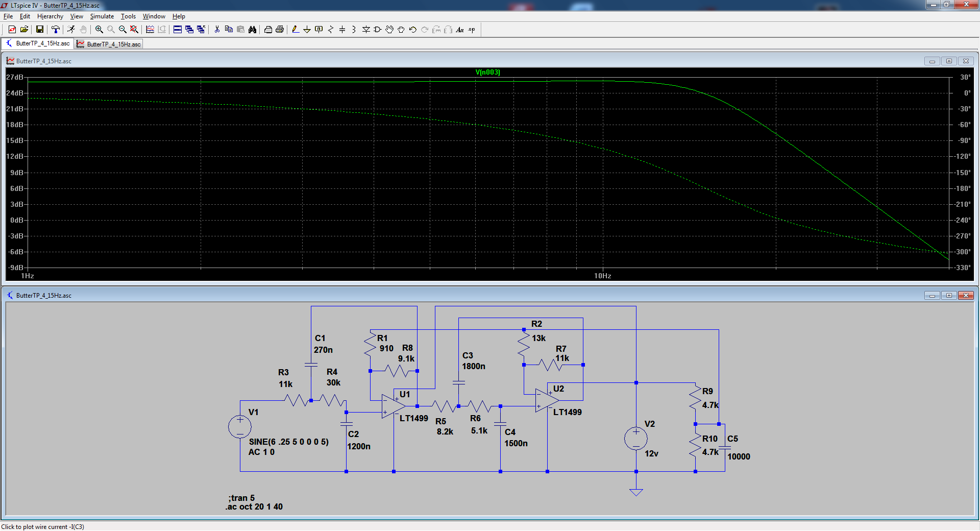Pick the Diode tool in toolbar
980x531 pixels.
coord(366,30)
